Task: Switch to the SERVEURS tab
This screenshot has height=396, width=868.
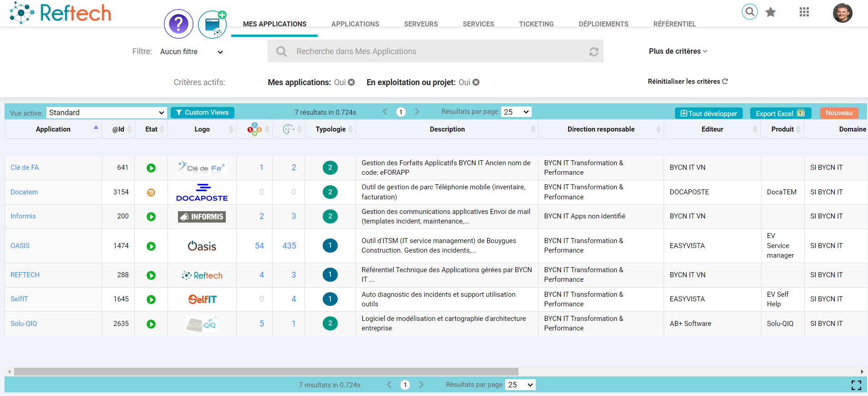Action: 421,24
